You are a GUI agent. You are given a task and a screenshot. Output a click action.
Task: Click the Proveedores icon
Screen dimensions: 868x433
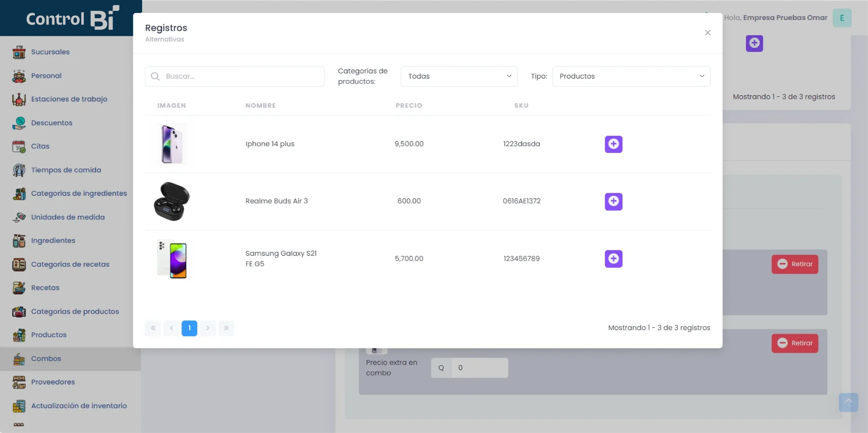[x=19, y=382]
